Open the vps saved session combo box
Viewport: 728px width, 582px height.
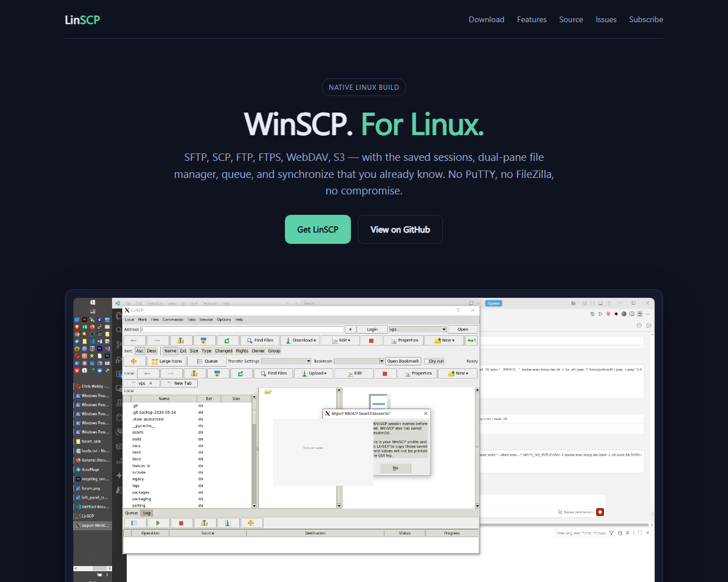point(417,329)
